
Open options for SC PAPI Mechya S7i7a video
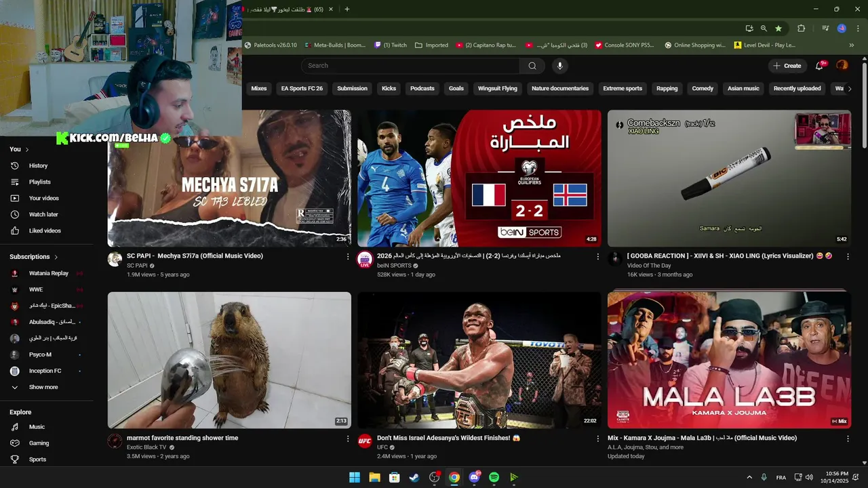pyautogui.click(x=348, y=257)
